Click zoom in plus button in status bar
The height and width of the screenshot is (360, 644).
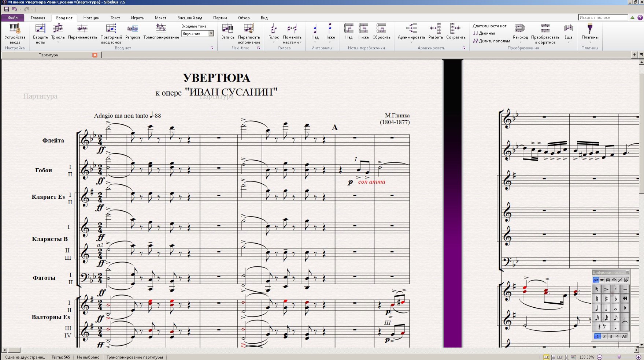coord(638,357)
